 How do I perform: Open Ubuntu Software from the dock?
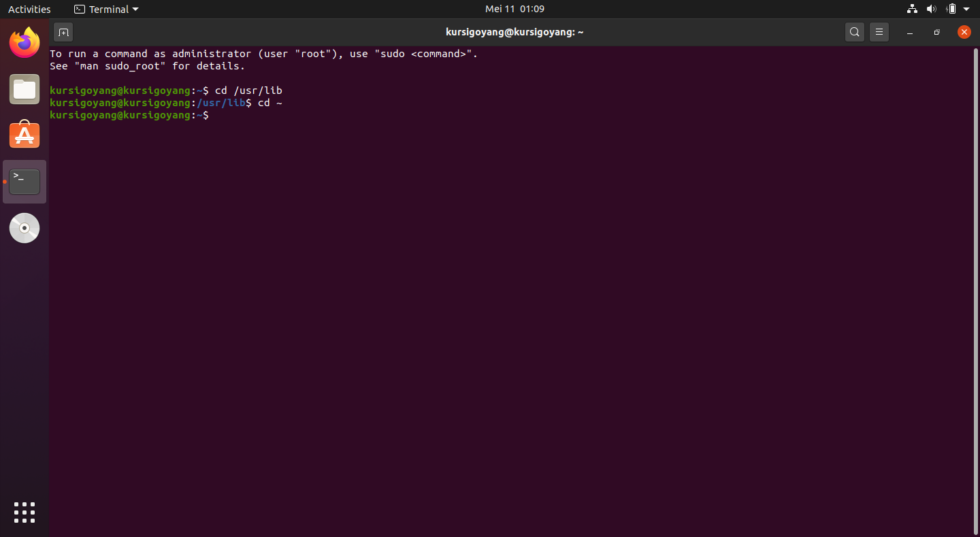(x=24, y=135)
